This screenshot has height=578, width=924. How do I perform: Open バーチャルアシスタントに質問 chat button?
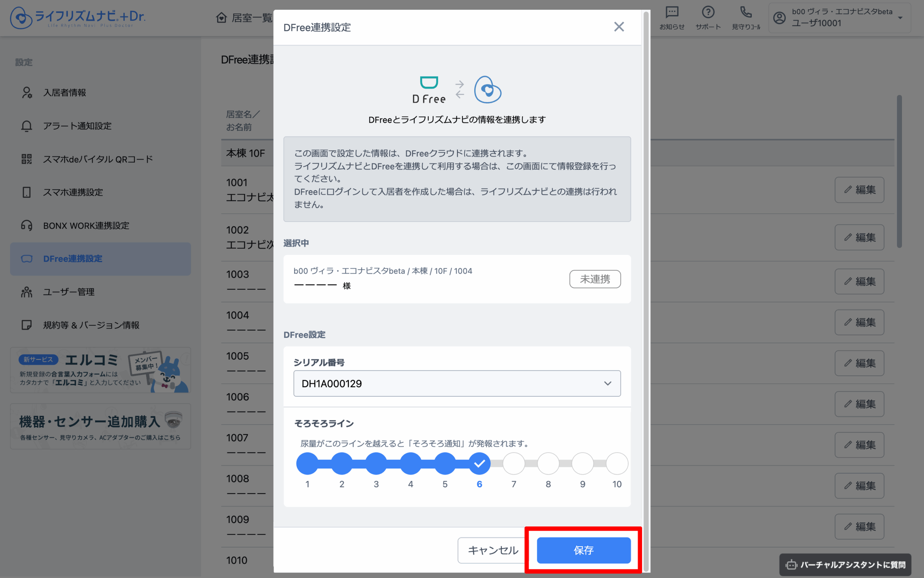(x=845, y=565)
